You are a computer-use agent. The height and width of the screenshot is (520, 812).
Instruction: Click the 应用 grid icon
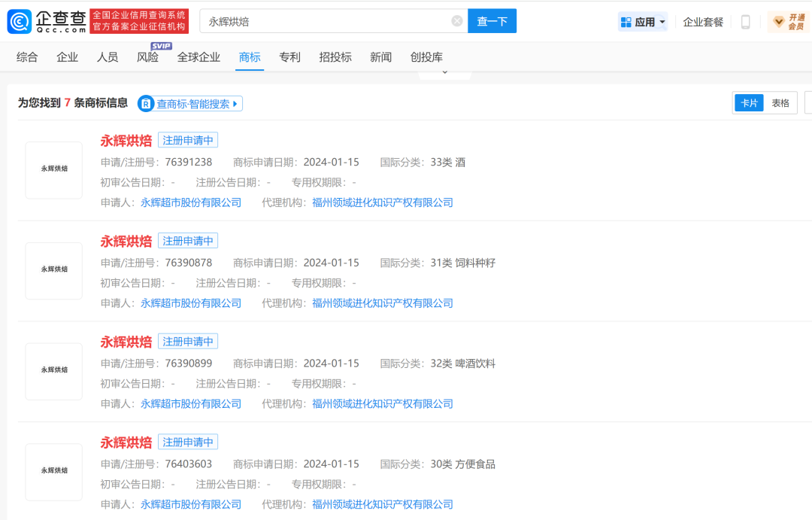point(626,22)
